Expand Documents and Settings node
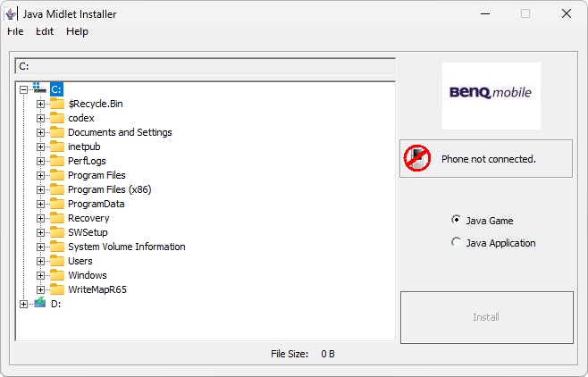The width and height of the screenshot is (588, 377). tap(40, 132)
